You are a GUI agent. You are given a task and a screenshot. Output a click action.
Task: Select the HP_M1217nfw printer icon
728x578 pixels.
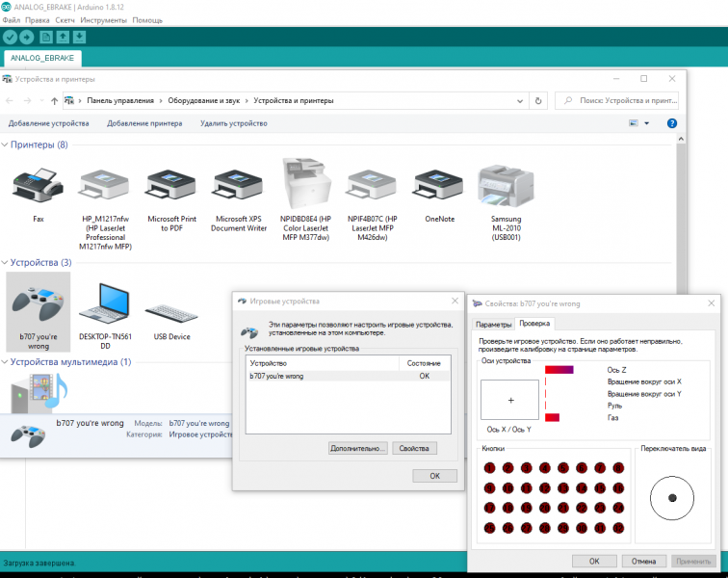pyautogui.click(x=105, y=185)
